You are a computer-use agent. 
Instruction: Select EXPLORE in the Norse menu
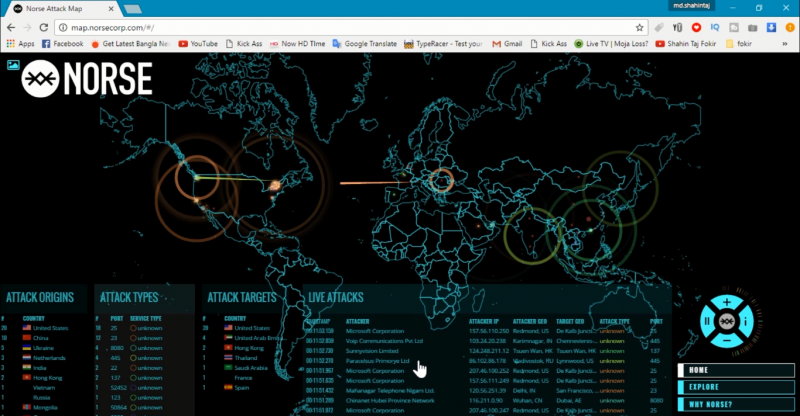[x=736, y=387]
